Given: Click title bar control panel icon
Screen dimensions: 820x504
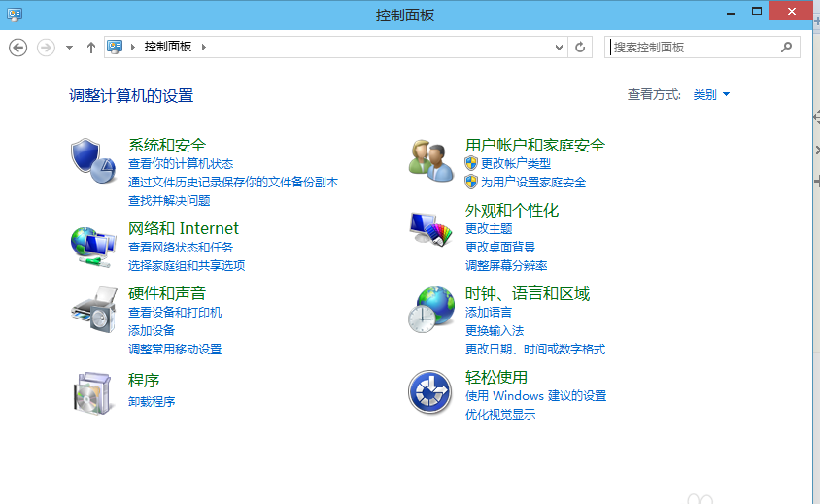Looking at the screenshot, I should [x=15, y=15].
